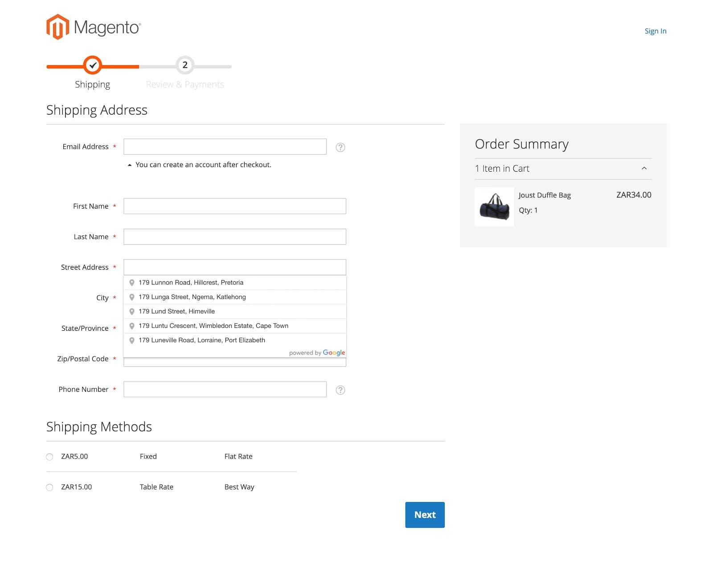Collapse the account creation notice
Screen dimensions: 713x588
(129, 164)
